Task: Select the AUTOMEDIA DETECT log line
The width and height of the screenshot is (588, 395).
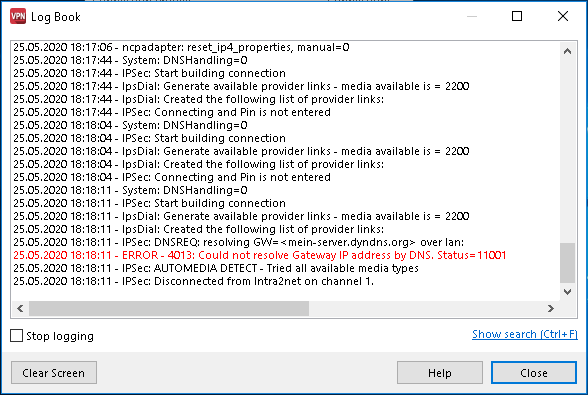Action: tap(216, 268)
